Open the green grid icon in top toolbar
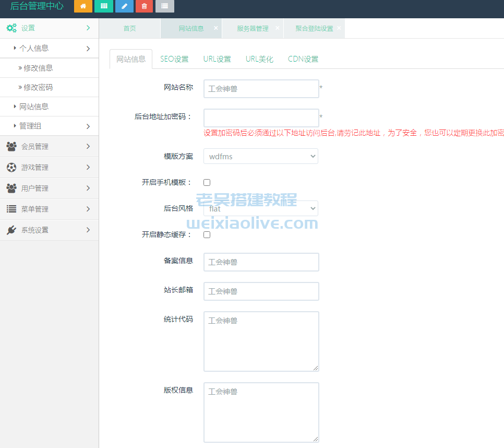 point(103,6)
